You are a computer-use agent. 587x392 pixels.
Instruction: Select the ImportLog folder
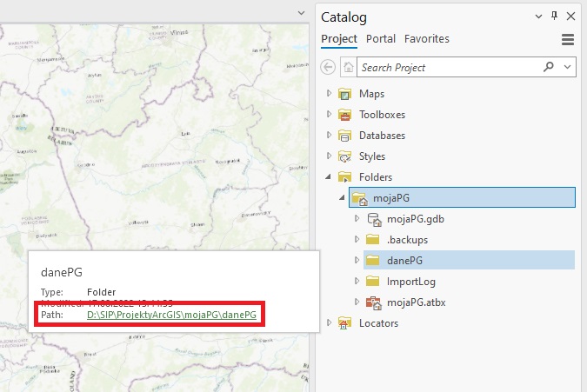click(x=410, y=282)
